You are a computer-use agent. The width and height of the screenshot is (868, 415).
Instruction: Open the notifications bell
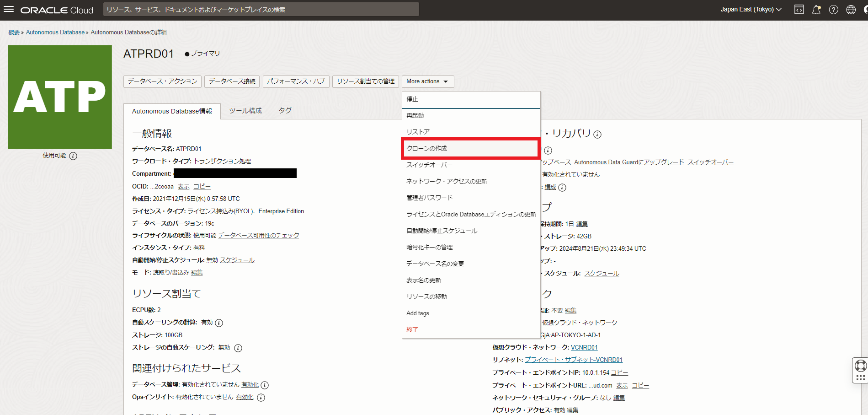[x=816, y=9]
